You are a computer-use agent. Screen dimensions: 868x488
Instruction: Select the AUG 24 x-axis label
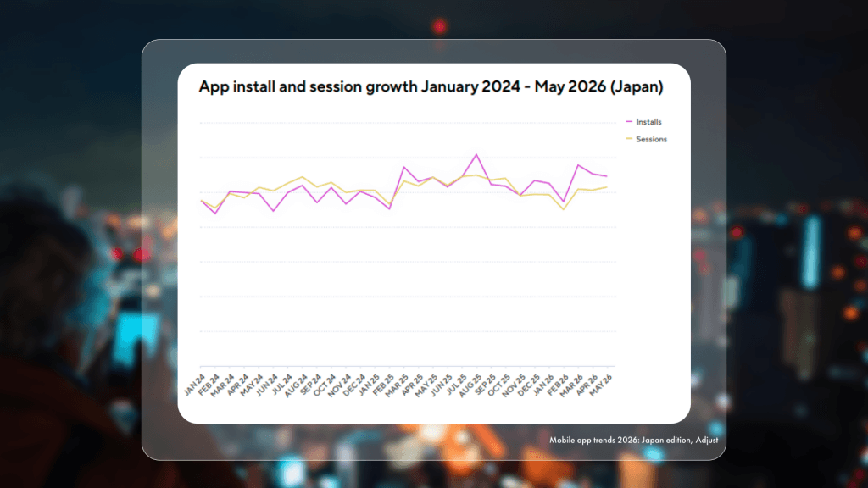click(x=296, y=385)
